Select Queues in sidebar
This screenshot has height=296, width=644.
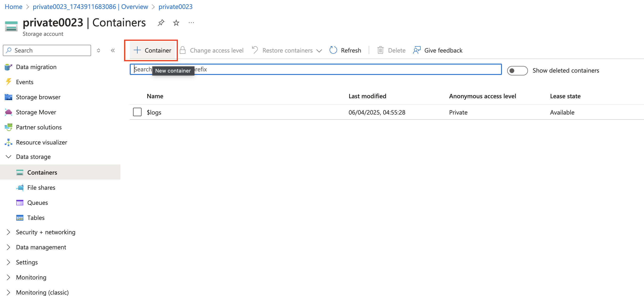38,203
